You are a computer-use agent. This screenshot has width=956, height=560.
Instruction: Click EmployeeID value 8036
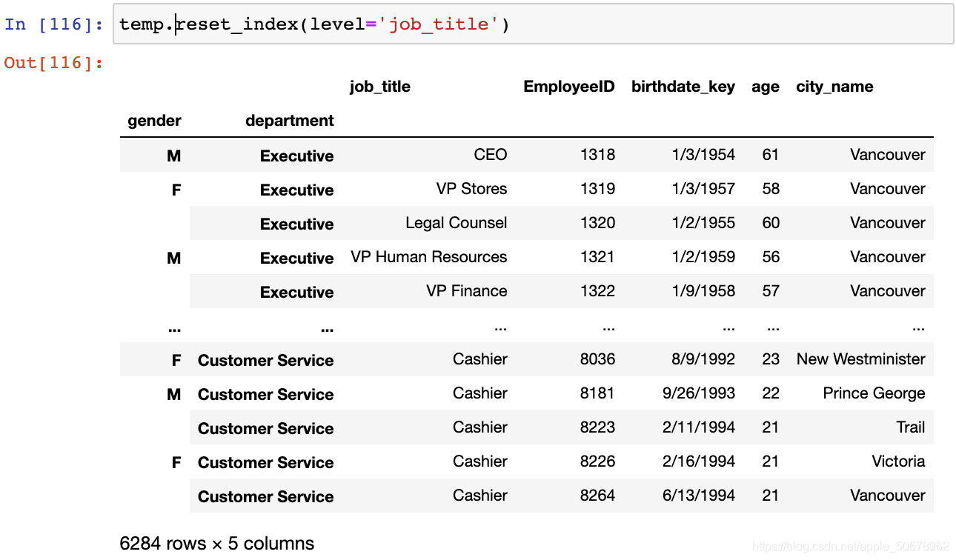(x=598, y=359)
